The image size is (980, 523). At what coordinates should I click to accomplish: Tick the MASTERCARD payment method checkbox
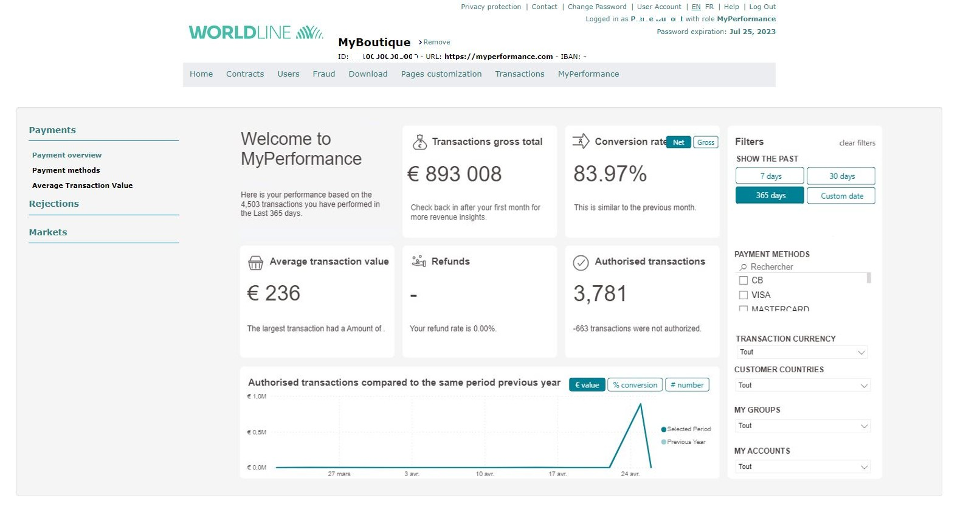pos(743,309)
